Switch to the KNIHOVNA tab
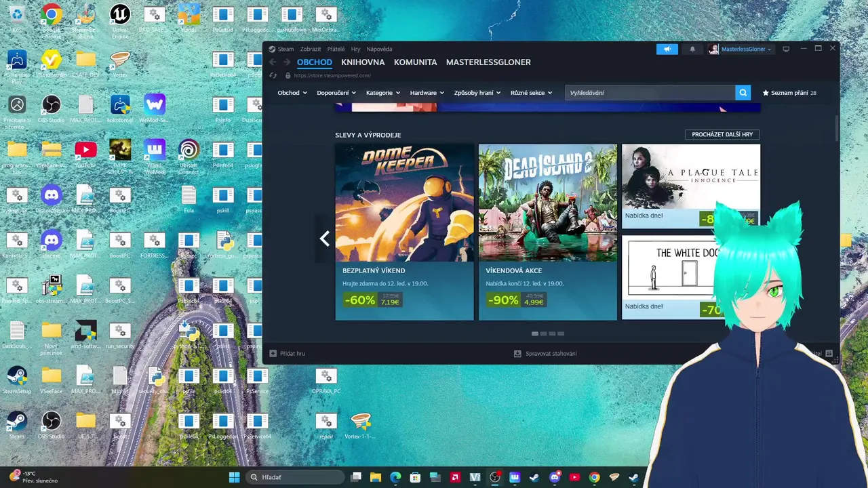The width and height of the screenshot is (868, 488). click(363, 62)
